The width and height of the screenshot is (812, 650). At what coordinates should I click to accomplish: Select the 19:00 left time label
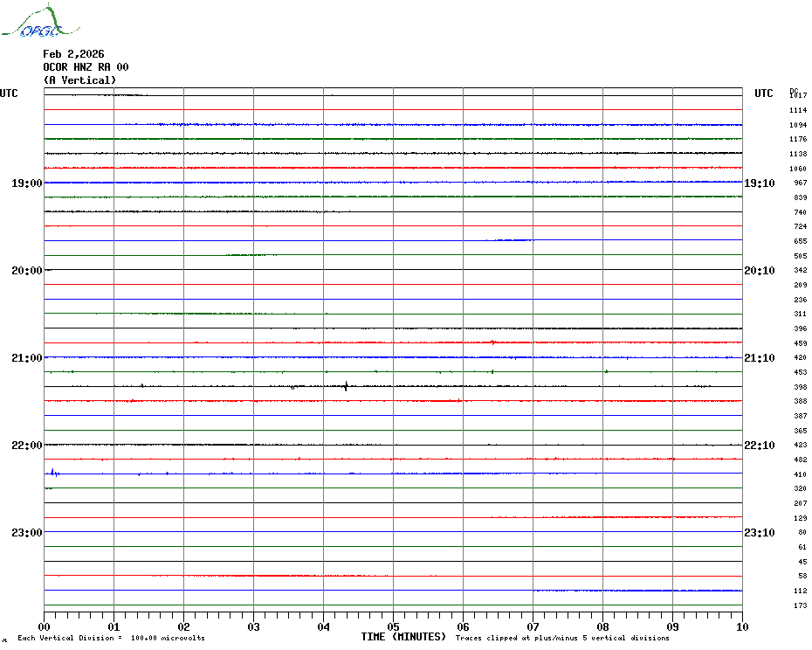pos(26,183)
